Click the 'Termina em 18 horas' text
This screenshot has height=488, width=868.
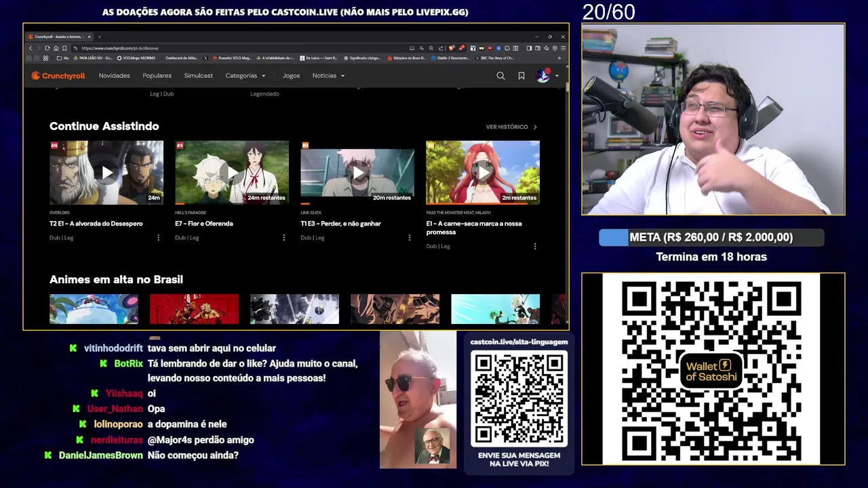(711, 257)
